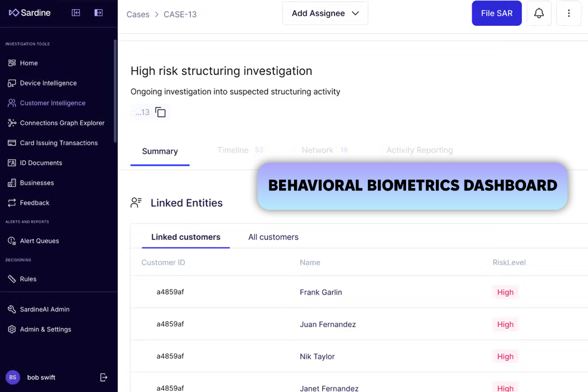Screen dimensions: 588x392
Task: Switch to the Timeline tab
Action: click(x=241, y=150)
